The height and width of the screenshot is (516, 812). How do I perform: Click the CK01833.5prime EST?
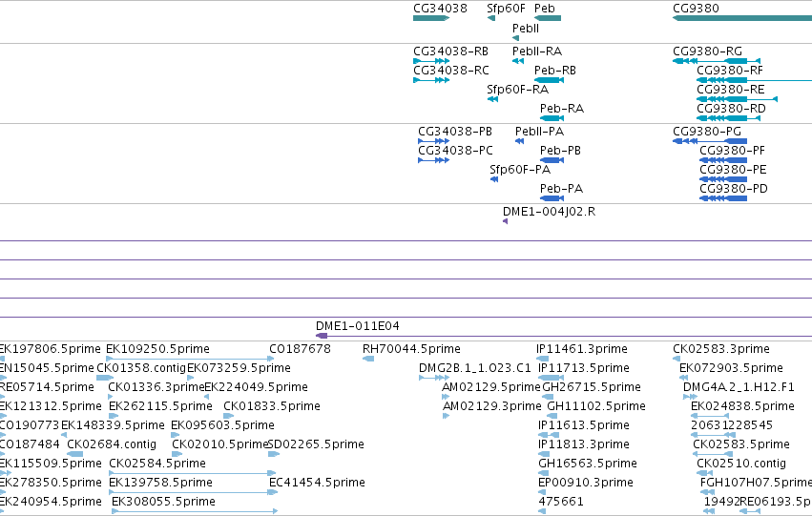[x=228, y=416]
